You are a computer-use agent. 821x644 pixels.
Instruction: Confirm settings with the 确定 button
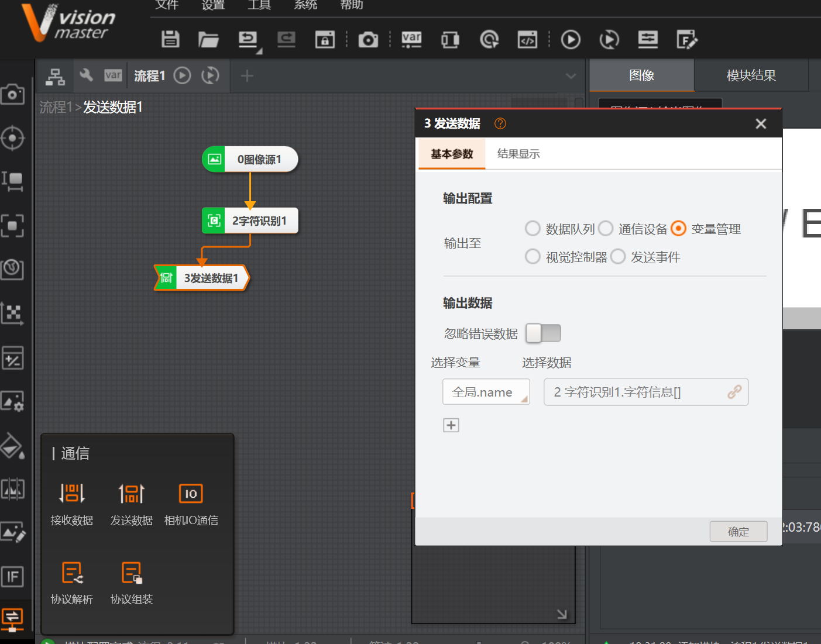pos(738,531)
